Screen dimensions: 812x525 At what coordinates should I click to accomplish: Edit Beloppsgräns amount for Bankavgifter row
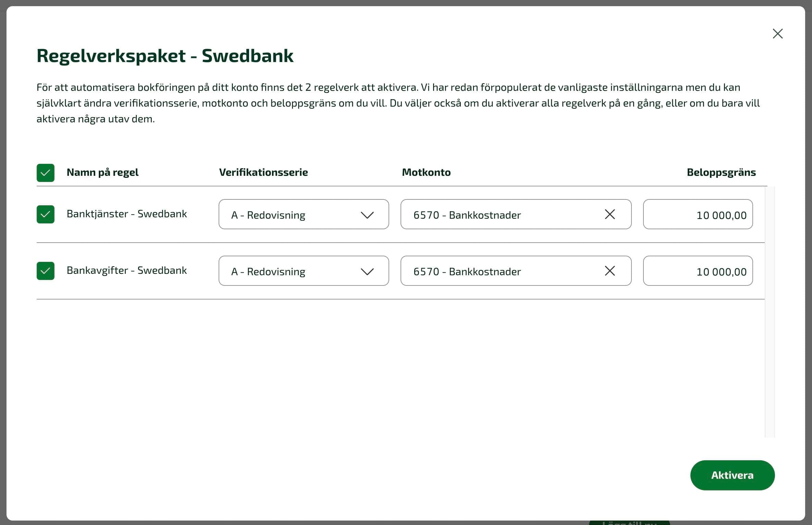[x=698, y=271]
